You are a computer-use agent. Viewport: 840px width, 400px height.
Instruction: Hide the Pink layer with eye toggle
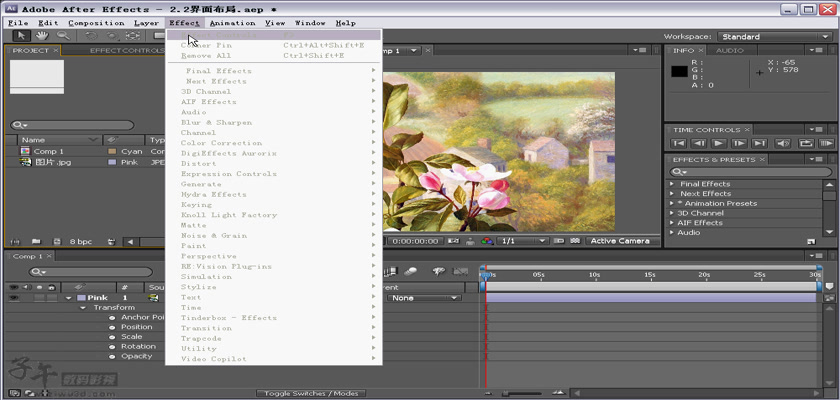click(x=13, y=298)
